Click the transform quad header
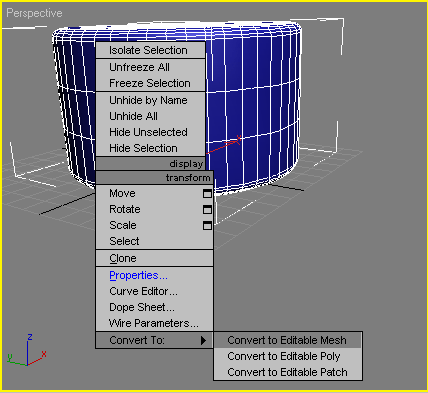 click(x=154, y=178)
